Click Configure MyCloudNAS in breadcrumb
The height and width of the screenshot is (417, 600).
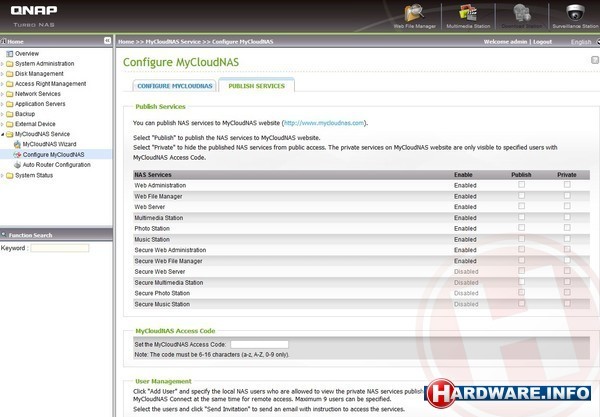click(243, 42)
